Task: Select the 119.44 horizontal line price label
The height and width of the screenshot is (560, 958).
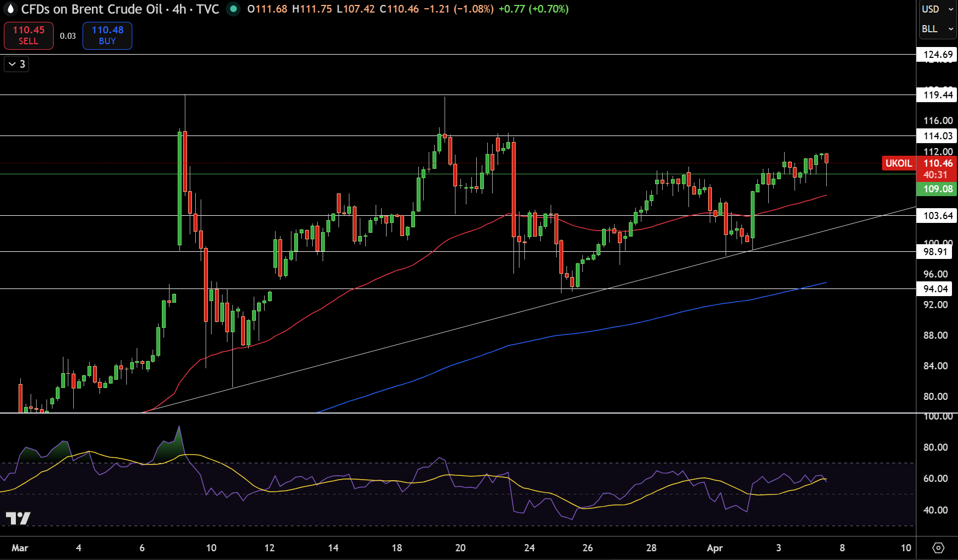Action: click(x=938, y=95)
